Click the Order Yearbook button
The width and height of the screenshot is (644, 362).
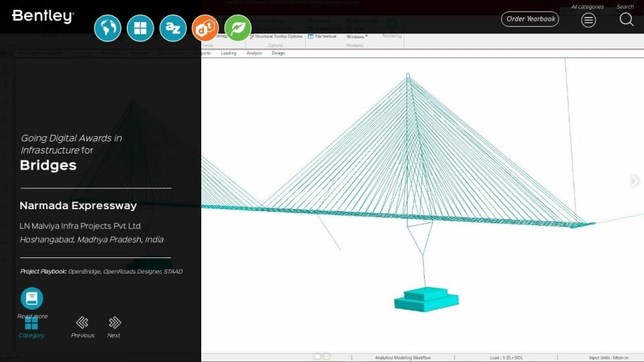(530, 19)
